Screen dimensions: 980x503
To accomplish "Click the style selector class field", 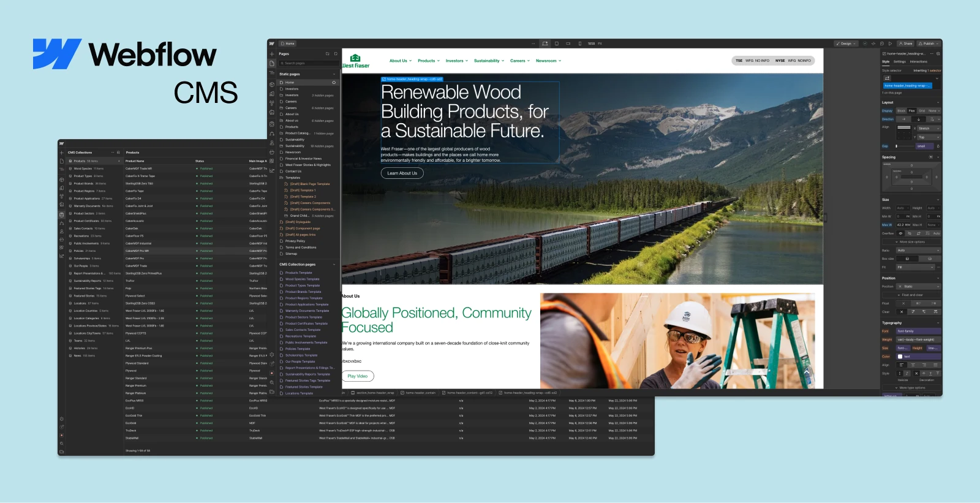I will pos(912,82).
